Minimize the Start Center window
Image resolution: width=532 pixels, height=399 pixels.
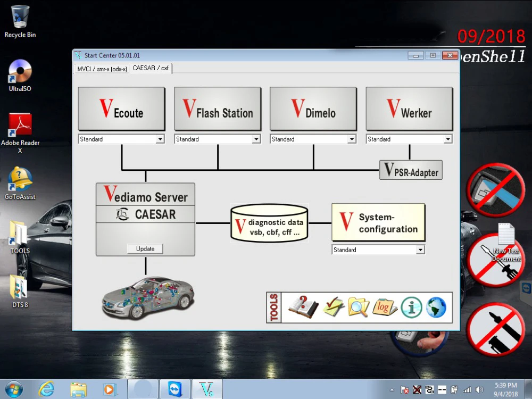[415, 55]
